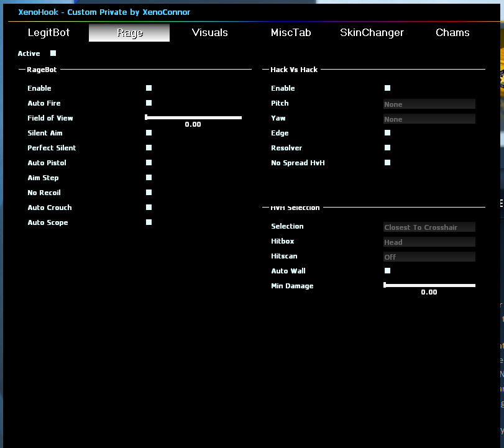
Task: Toggle the Aim Step checkbox
Action: pyautogui.click(x=149, y=178)
